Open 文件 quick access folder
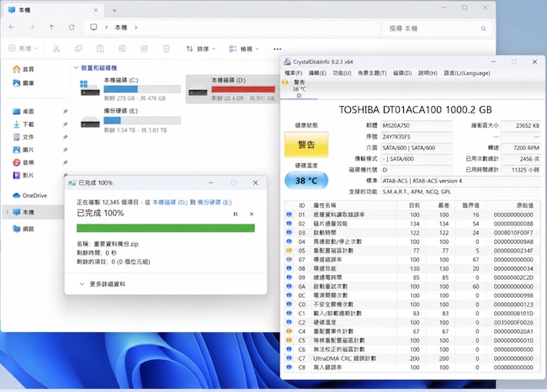The width and height of the screenshot is (547, 392). click(24, 137)
